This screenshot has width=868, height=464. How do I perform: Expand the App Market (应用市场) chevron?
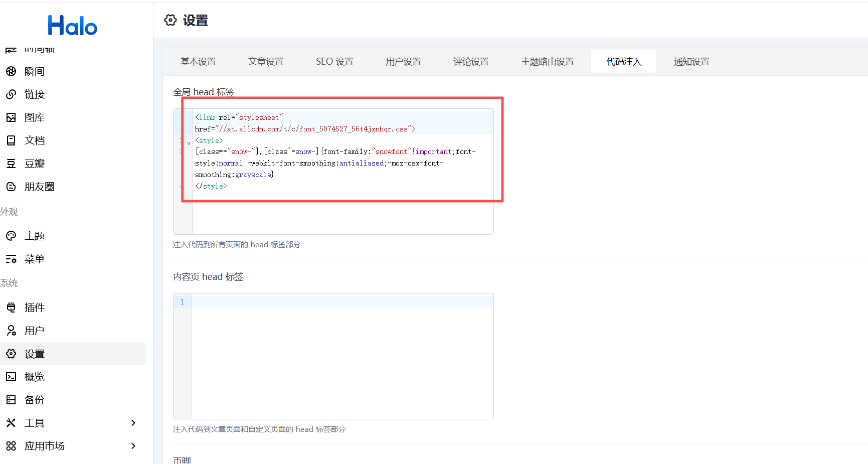point(133,446)
